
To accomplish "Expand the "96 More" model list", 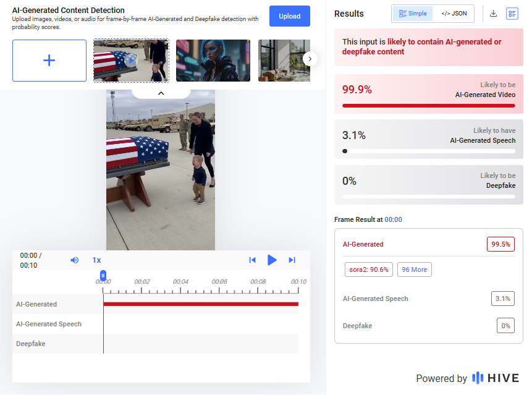I will [x=414, y=269].
